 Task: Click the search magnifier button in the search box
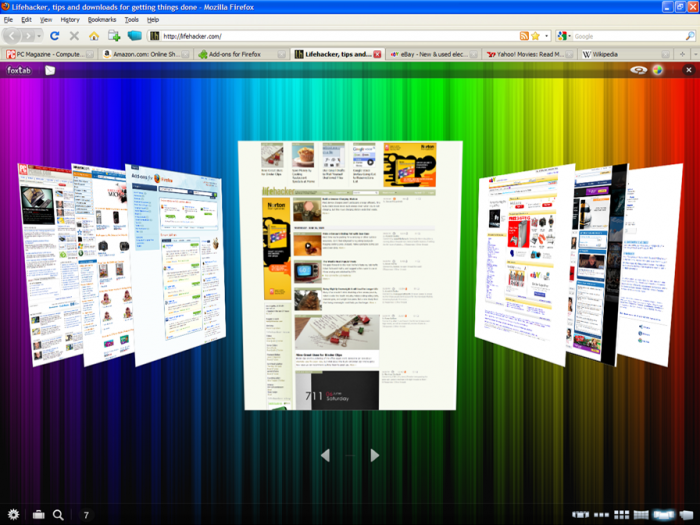690,36
